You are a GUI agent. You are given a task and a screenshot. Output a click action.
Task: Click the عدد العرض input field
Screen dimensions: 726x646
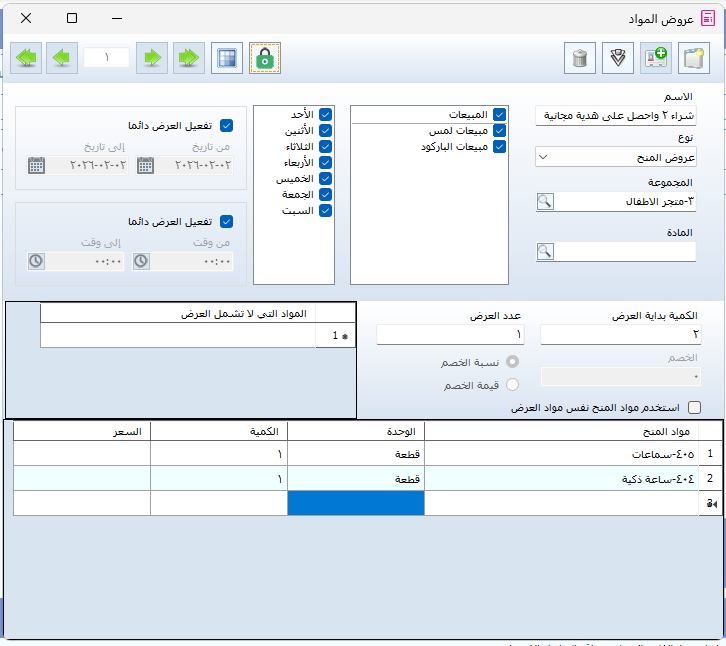[449, 335]
